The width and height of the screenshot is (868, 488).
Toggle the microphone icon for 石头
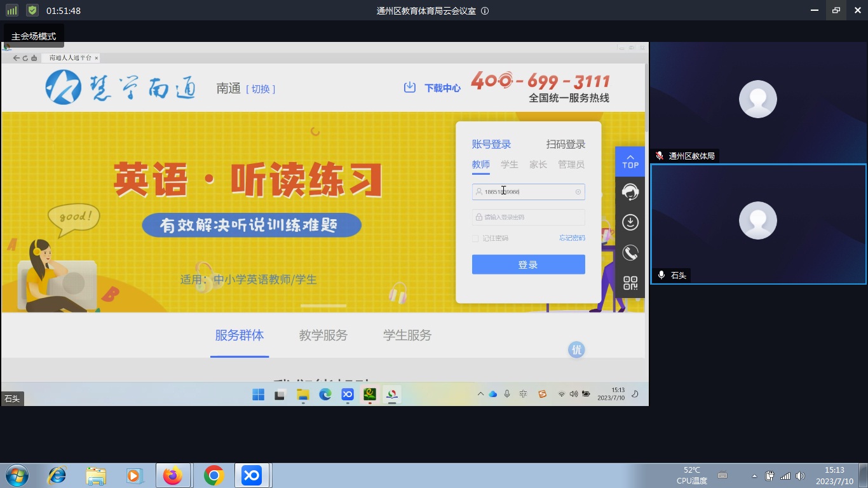click(661, 275)
